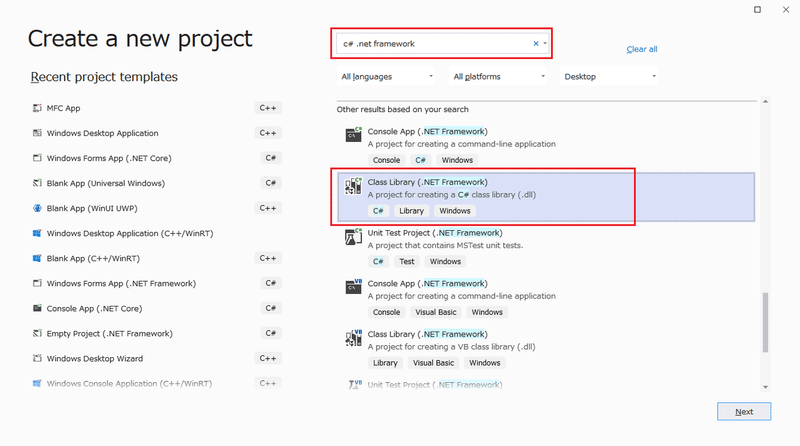Click the Clear all link
This screenshot has height=446, width=800.
pos(642,49)
